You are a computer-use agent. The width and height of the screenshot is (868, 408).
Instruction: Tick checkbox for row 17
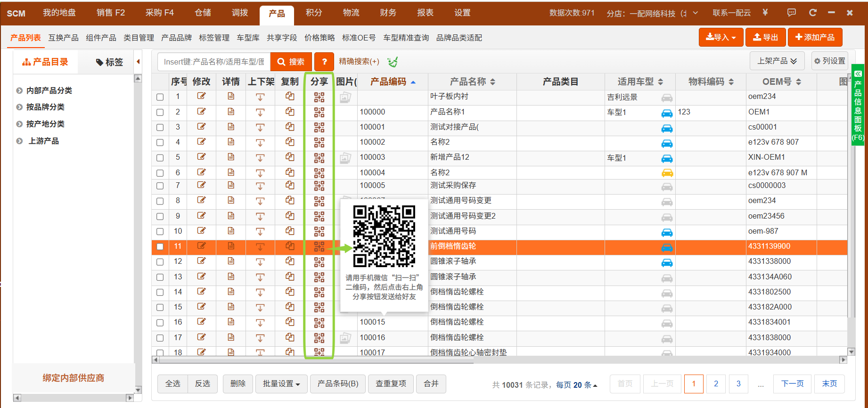point(160,338)
